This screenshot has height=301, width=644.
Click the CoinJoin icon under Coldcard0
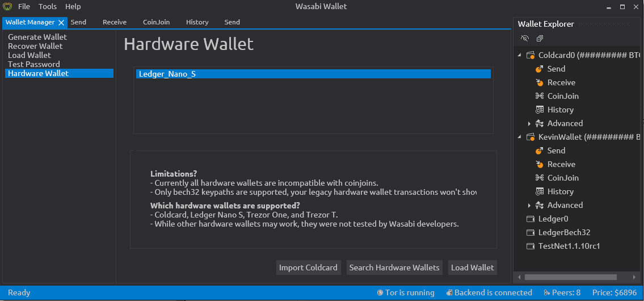(540, 96)
